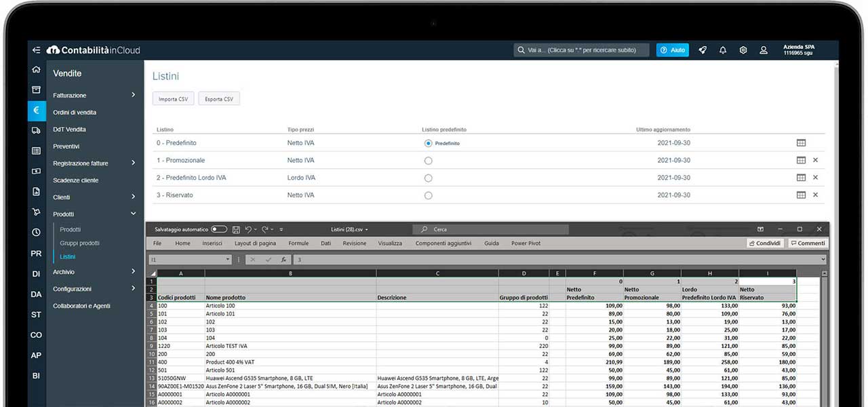Collapse Prodotti menu
Screen dimensions: 868x407
pos(133,214)
